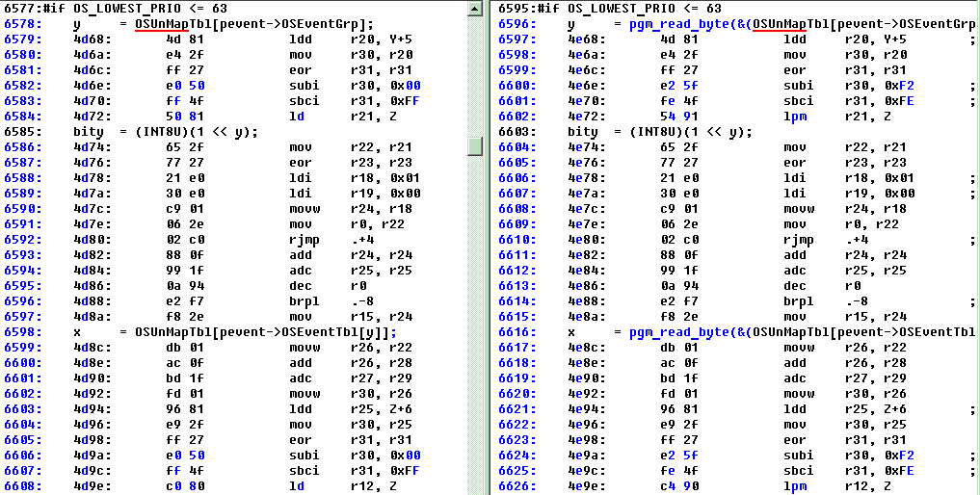Click the vertical scrollbar thumb in left pane
Image resolution: width=980 pixels, height=495 pixels.
476,146
